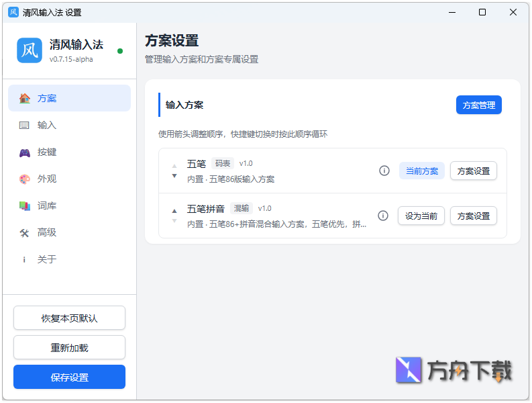The width and height of the screenshot is (532, 403).
Task: Move 五笔 scheme up with arrow
Action: click(x=174, y=166)
